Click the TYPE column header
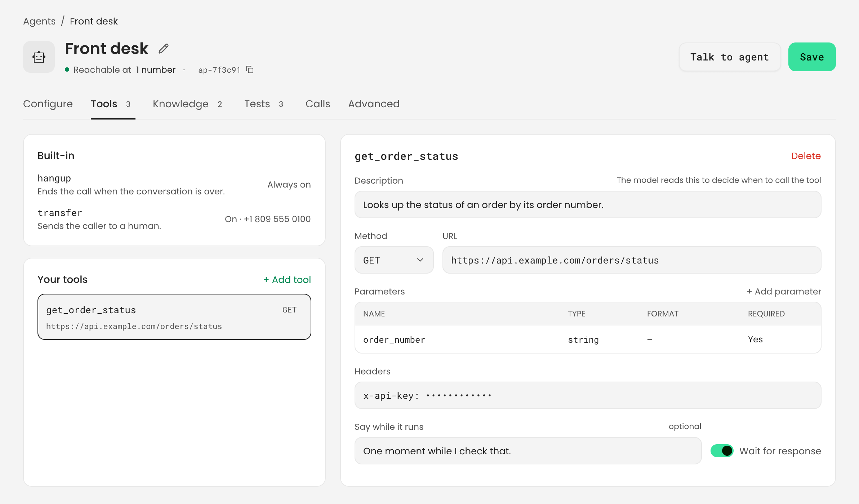Viewport: 859px width, 504px height. 577,314
